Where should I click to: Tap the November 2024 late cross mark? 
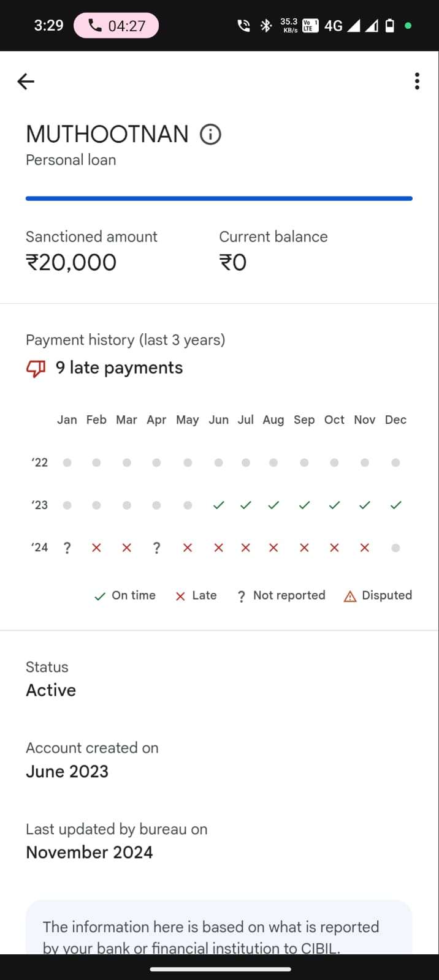[x=365, y=548]
